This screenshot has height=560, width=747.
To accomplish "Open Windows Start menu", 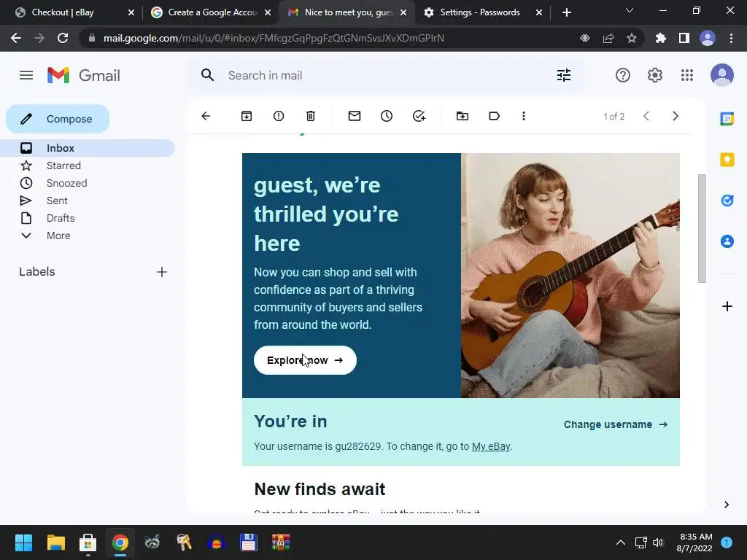I will [23, 542].
